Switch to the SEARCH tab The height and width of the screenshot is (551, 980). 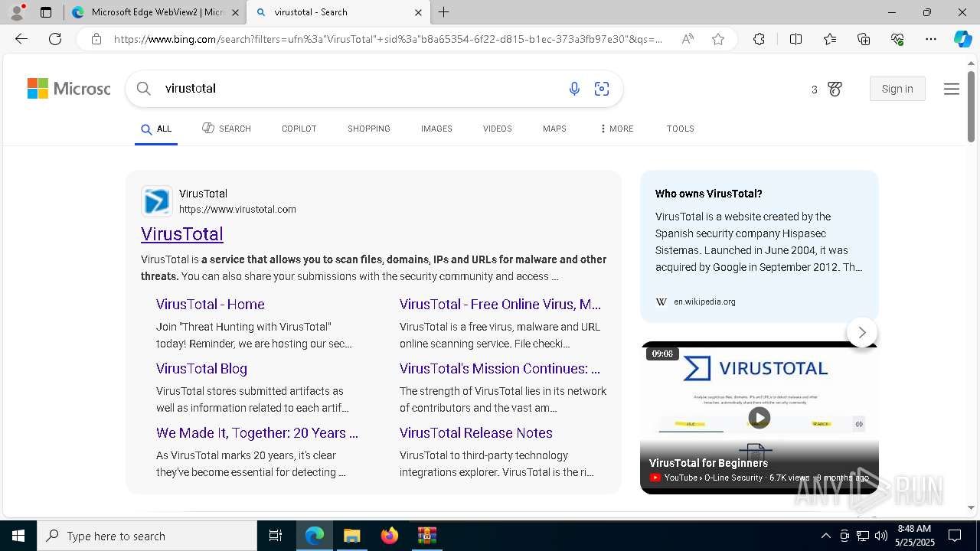click(x=227, y=129)
